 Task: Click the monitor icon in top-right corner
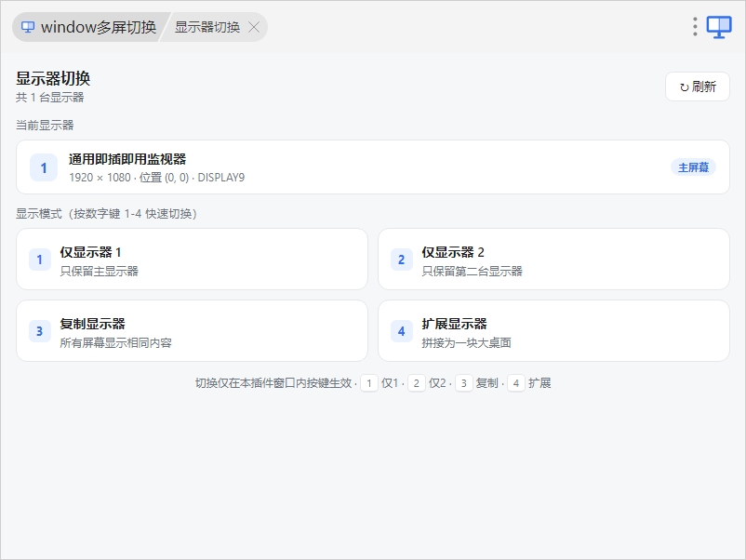pos(718,27)
